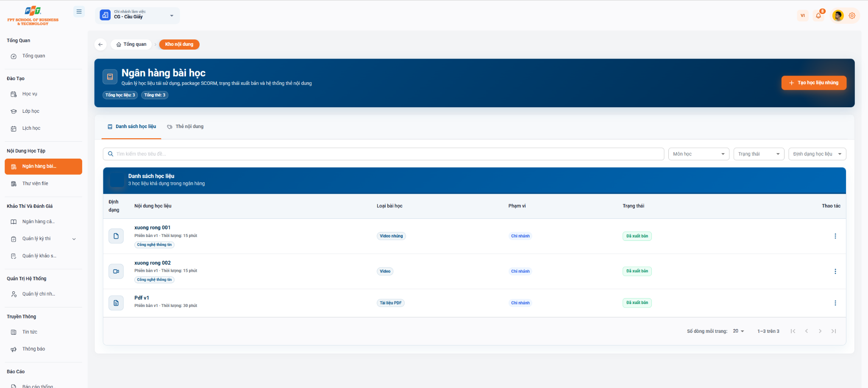Open Quản lý khảo sát sidebar item
Screen dimensions: 868x388
43,256
